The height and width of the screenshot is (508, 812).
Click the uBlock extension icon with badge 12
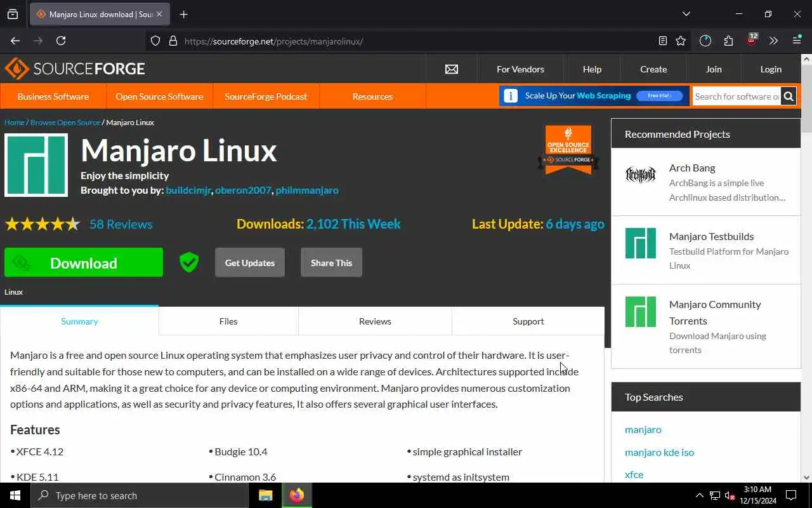tap(752, 39)
